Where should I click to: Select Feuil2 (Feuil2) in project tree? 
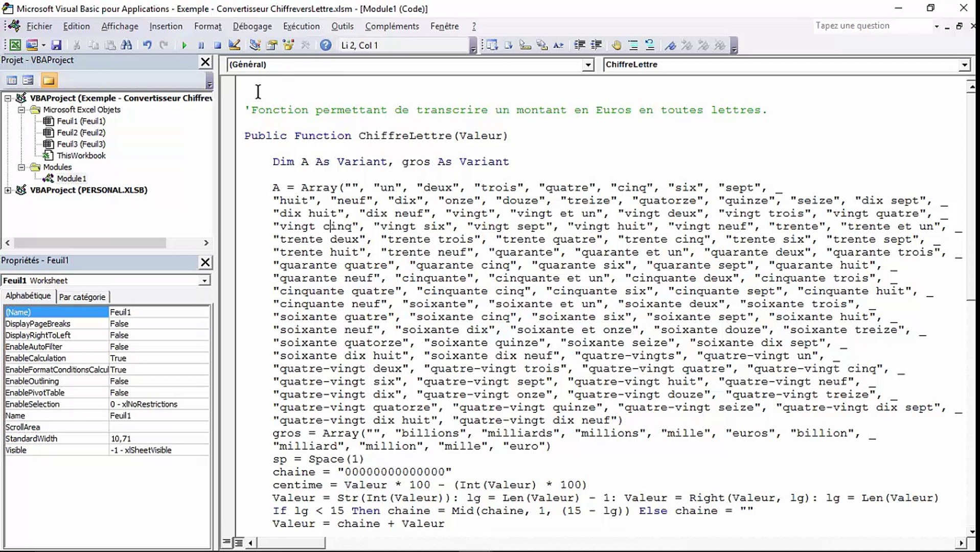click(81, 132)
